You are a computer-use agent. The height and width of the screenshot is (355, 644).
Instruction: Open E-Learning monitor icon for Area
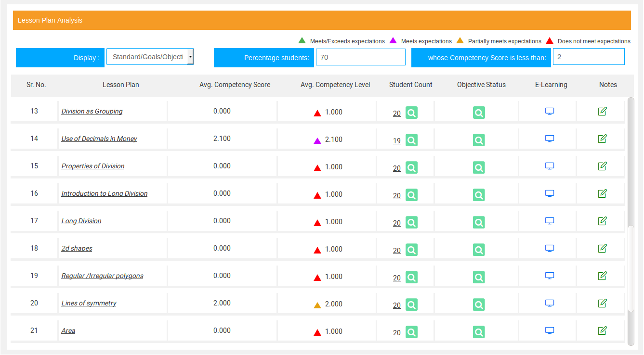tap(550, 330)
